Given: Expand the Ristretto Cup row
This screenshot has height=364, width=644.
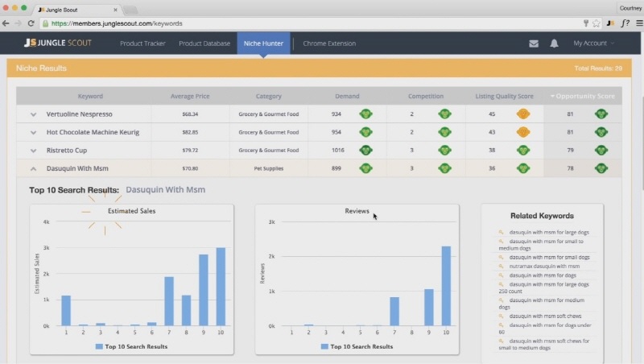Looking at the screenshot, I should pyautogui.click(x=33, y=151).
